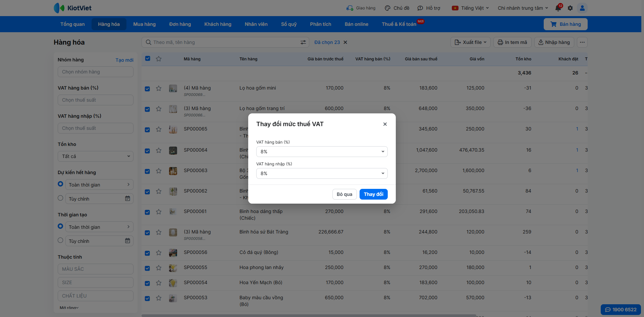Star the SP000061 product row
The image size is (644, 317).
159,212
